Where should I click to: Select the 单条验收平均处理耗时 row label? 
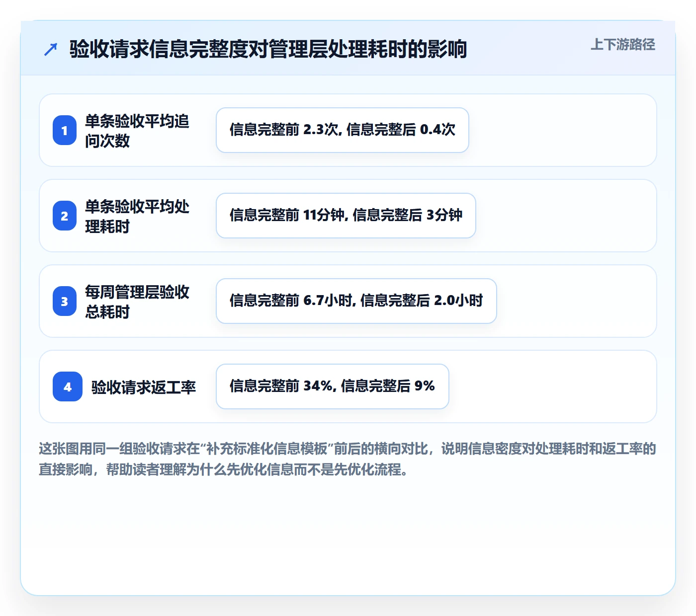[x=137, y=216]
